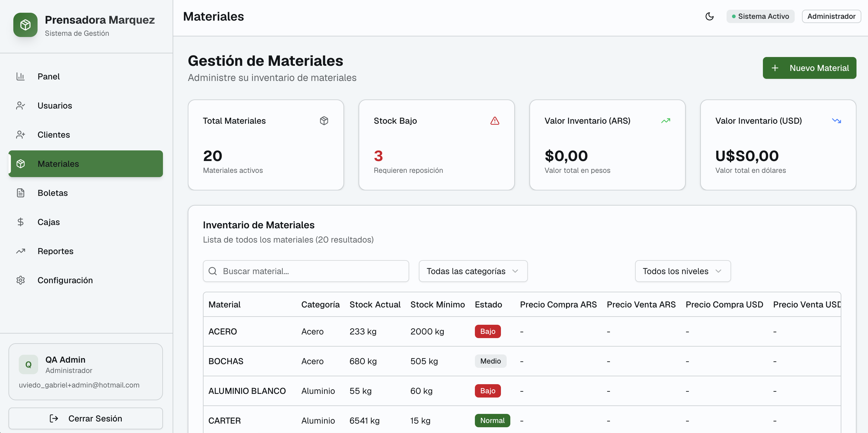The height and width of the screenshot is (433, 868).
Task: Click the red Bajo badge on ACERO
Action: click(488, 331)
